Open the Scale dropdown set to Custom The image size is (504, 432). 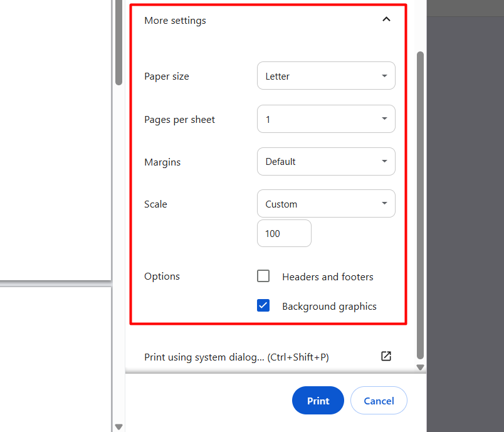[x=326, y=204]
